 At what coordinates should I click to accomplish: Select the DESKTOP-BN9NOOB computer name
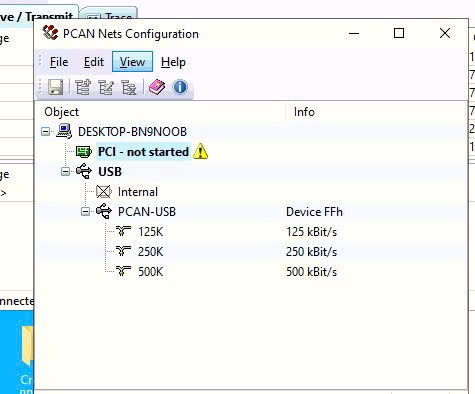click(132, 132)
